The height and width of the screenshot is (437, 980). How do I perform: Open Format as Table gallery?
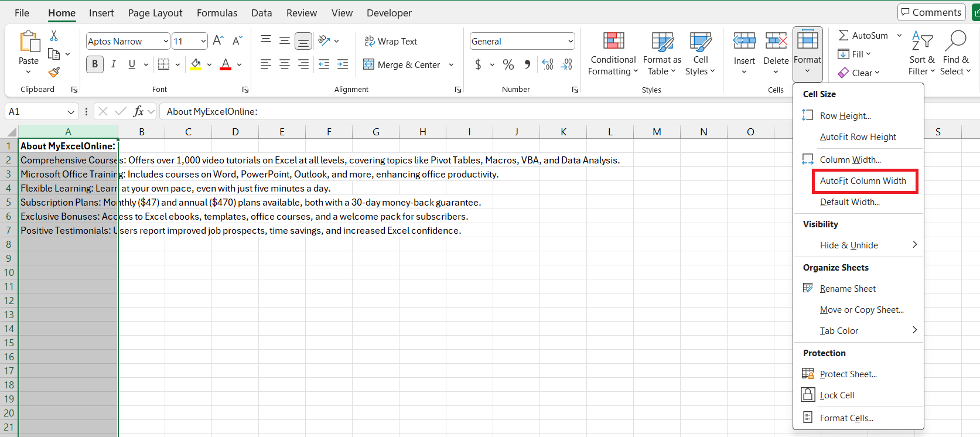[x=662, y=54]
